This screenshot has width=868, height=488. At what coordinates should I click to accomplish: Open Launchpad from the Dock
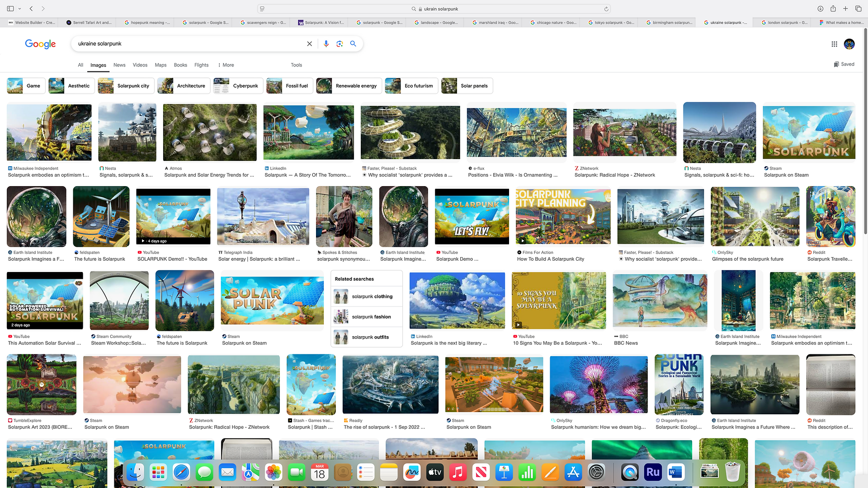coord(158,473)
